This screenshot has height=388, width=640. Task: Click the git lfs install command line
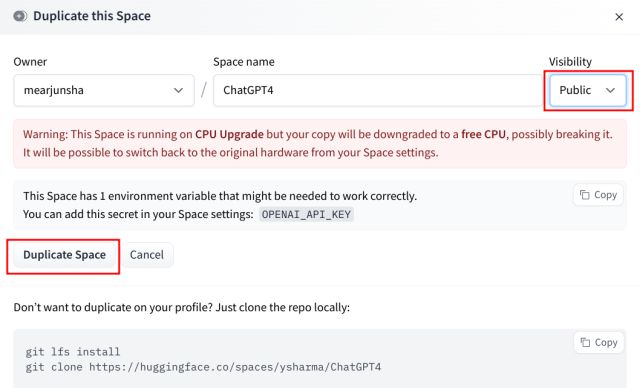73,351
